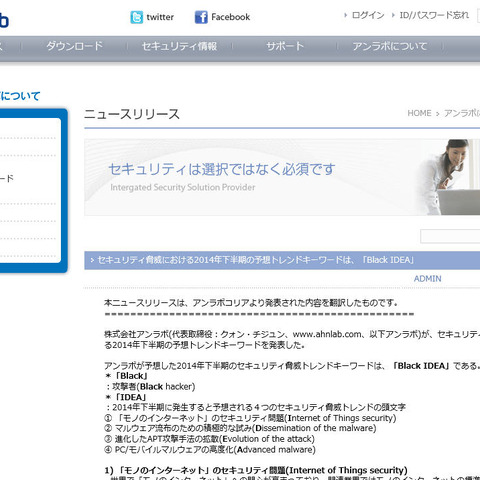Screen dimensions: 480x480
Task: Click the アンラボ breadcrumb link after HOME
Action: coord(462,113)
